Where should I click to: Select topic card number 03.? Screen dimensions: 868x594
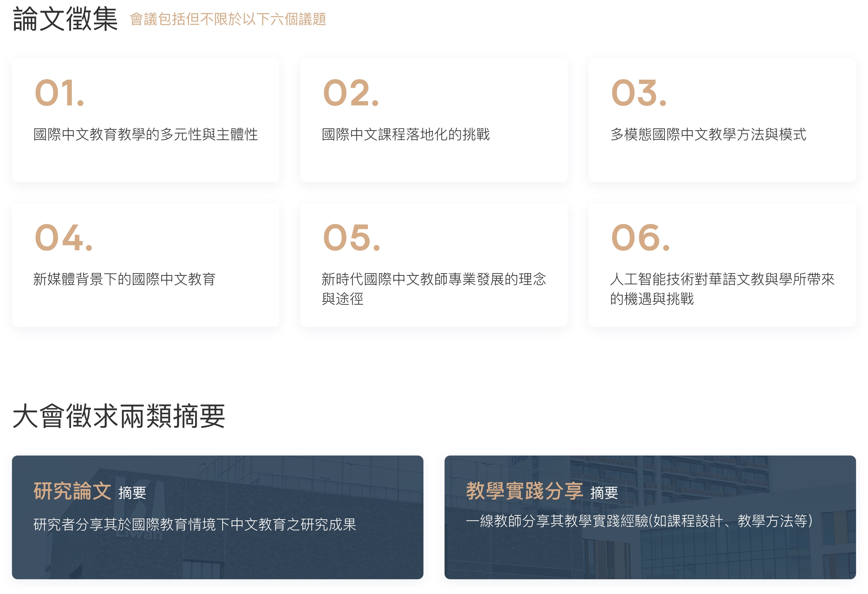click(722, 120)
